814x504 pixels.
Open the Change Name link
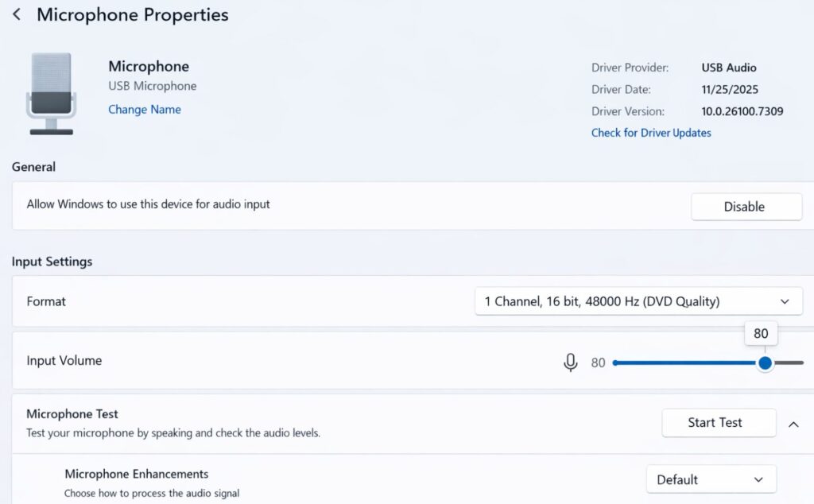(144, 109)
